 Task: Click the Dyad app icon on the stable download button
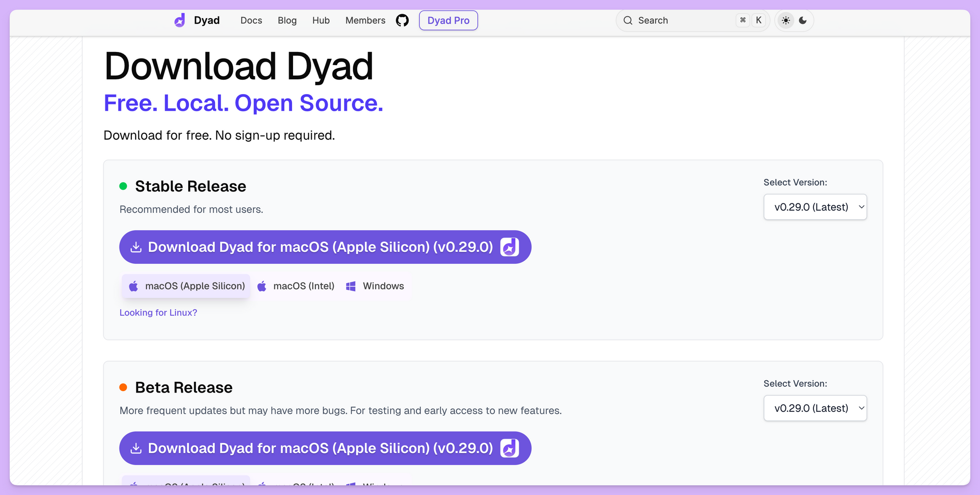(510, 247)
